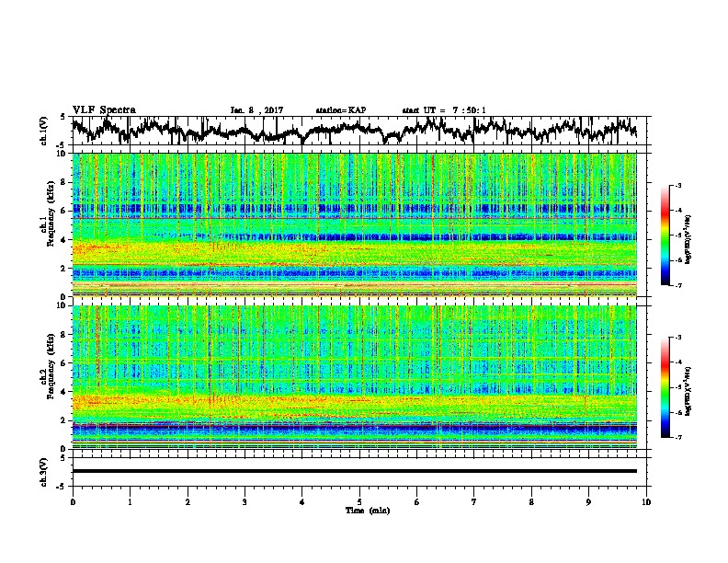
Task: Click the ch.1 colorbar "log(PSD)" units label
Action: [x=688, y=239]
